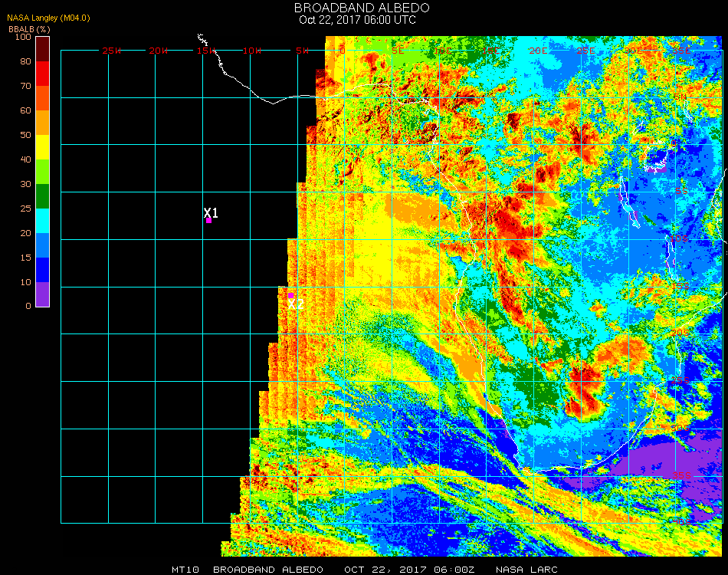Click the cyan 20-25 legend swatch
The height and width of the screenshot is (575, 728).
(42, 221)
